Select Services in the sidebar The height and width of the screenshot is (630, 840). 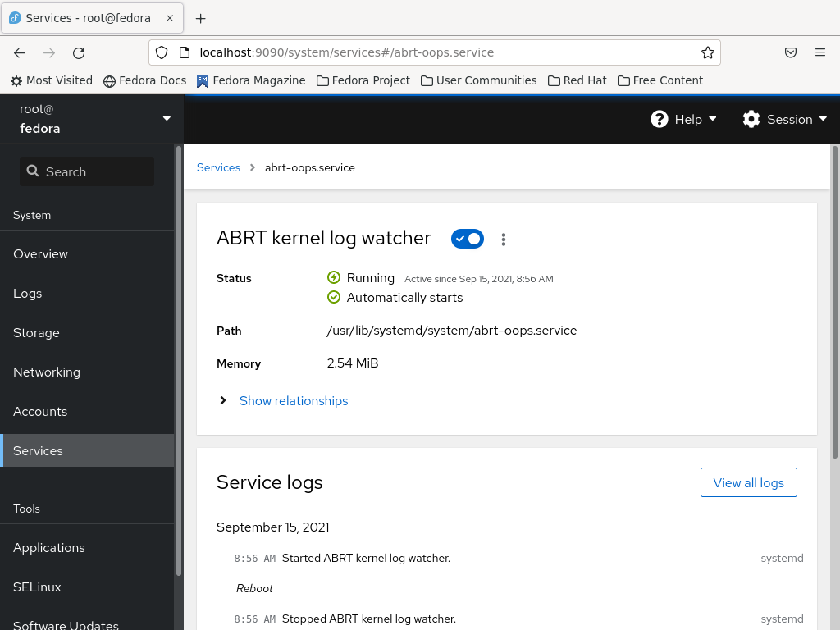[x=87, y=450]
